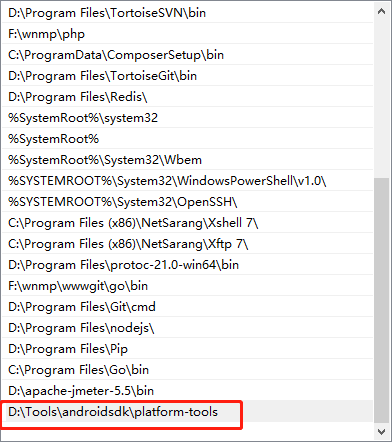Select the D:\Program Files\Git\cmd entry
392x442 pixels.
(187, 307)
